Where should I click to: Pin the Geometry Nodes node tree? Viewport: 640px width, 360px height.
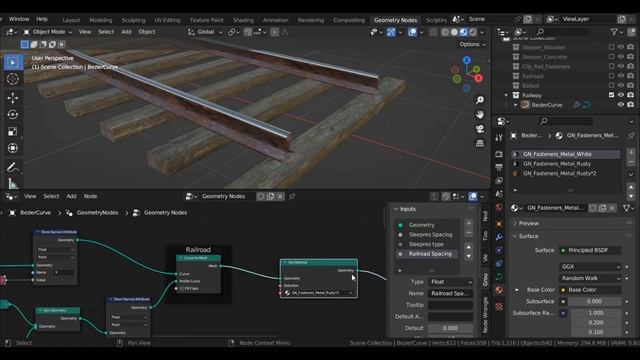tap(292, 196)
